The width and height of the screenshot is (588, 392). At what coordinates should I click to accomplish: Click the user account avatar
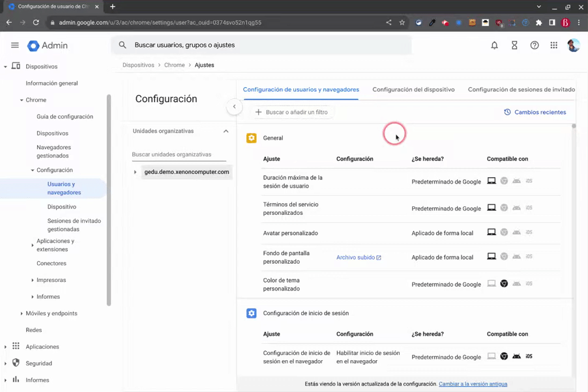573,46
